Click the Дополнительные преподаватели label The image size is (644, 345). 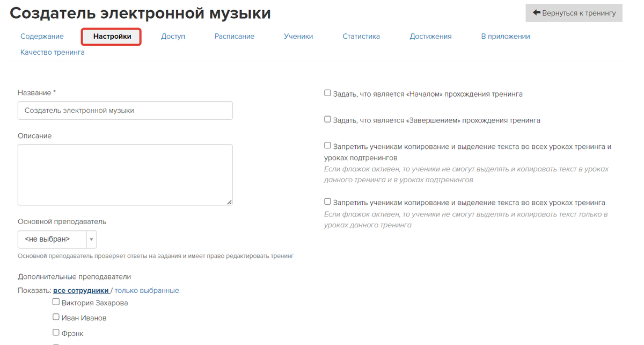tap(75, 277)
